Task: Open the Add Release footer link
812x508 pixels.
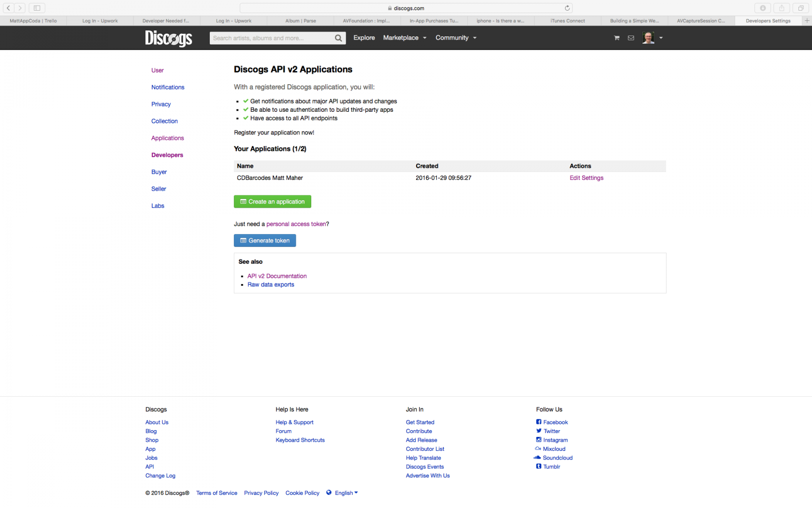Action: [421, 440]
